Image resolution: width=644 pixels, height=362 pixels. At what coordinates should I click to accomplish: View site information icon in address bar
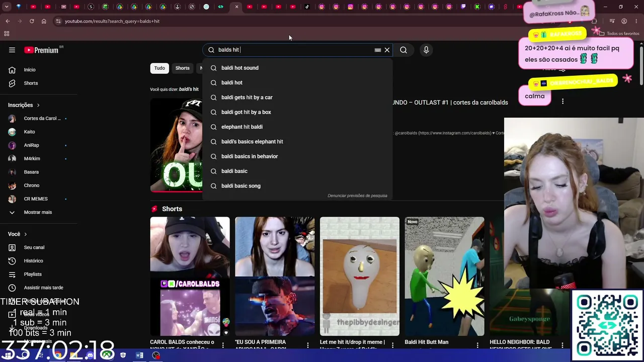[x=58, y=21]
